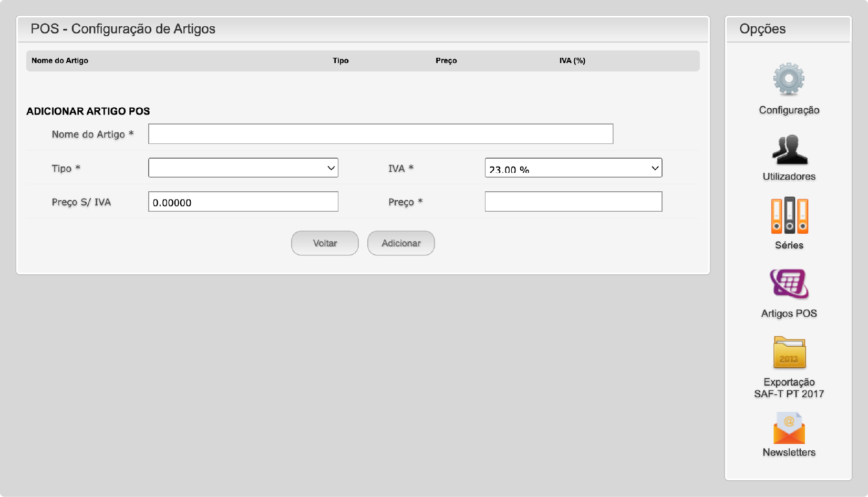The width and height of the screenshot is (868, 497).
Task: Open the IVA 23.00 % dropdown
Action: coord(573,168)
